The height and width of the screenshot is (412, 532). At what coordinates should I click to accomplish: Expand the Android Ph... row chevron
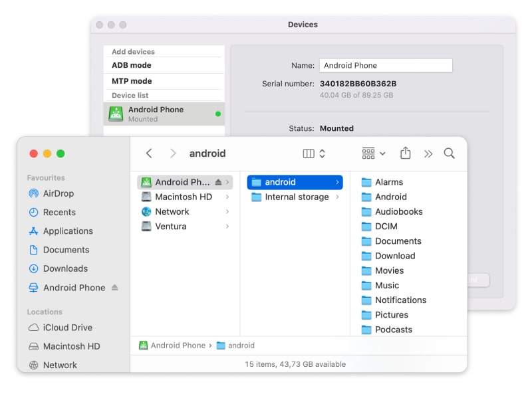click(227, 182)
